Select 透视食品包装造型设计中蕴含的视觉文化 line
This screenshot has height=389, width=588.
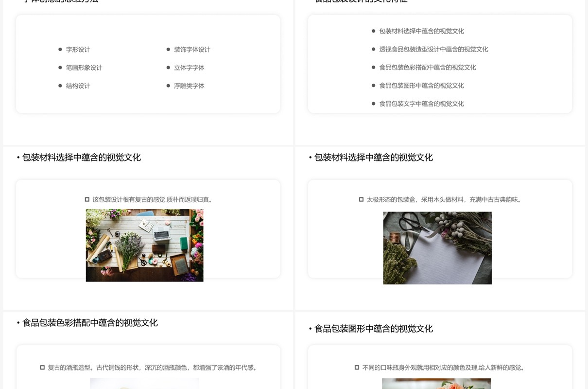click(x=433, y=49)
